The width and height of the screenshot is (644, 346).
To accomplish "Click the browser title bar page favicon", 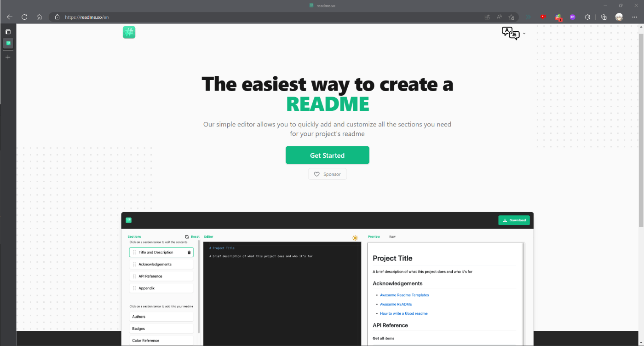I will tap(311, 5).
